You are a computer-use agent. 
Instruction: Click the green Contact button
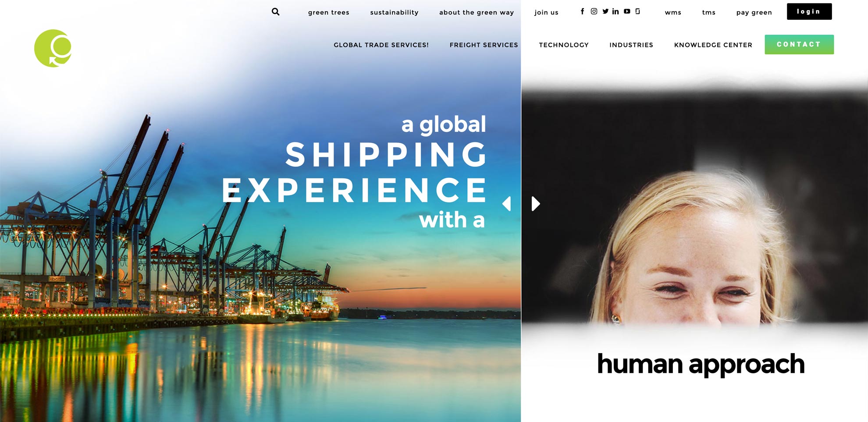[799, 44]
